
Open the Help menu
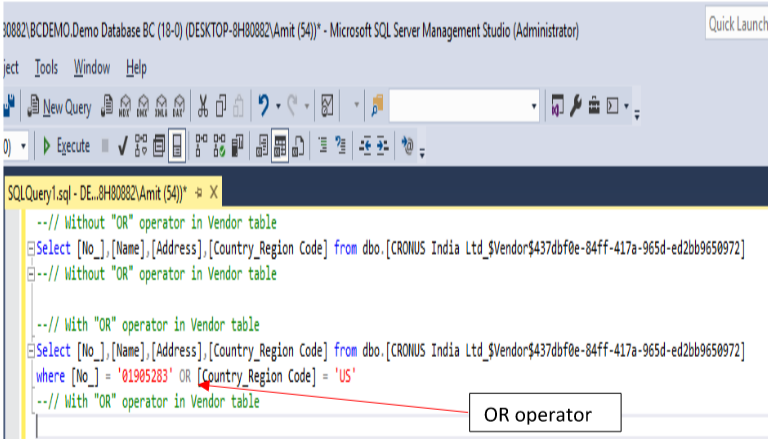point(136,68)
